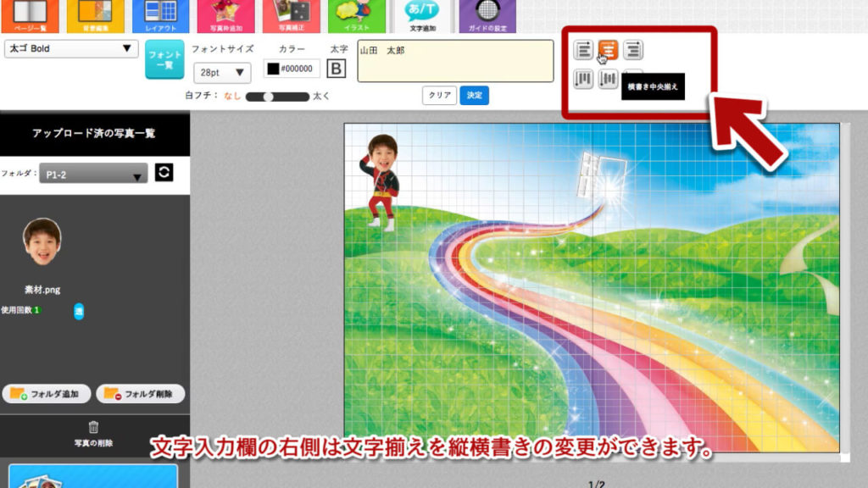Image resolution: width=868 pixels, height=488 pixels.
Task: Click the フォント一覧 font list button
Action: point(164,59)
